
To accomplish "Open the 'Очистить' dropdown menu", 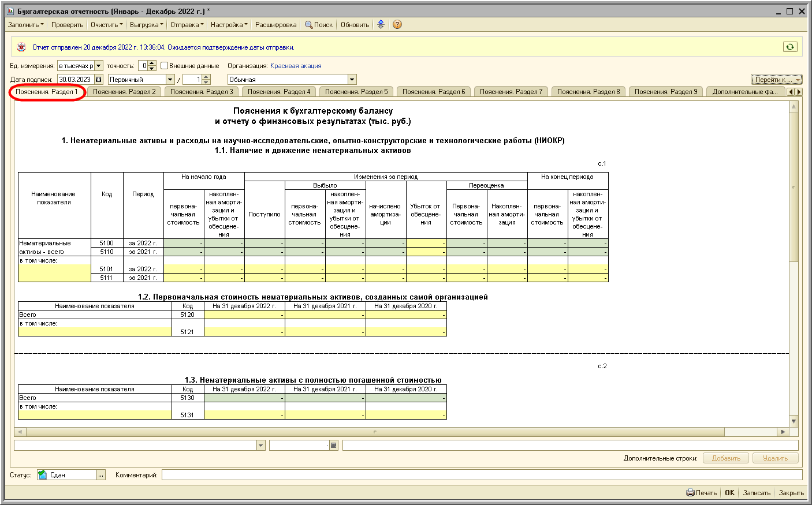I will (106, 25).
